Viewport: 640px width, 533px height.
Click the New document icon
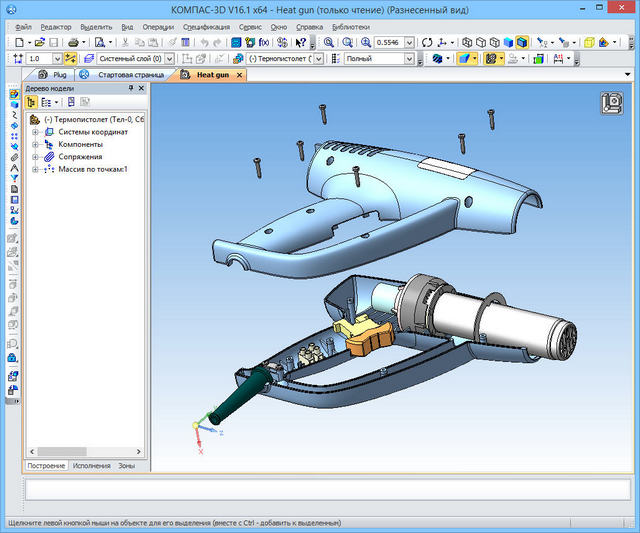click(21, 43)
